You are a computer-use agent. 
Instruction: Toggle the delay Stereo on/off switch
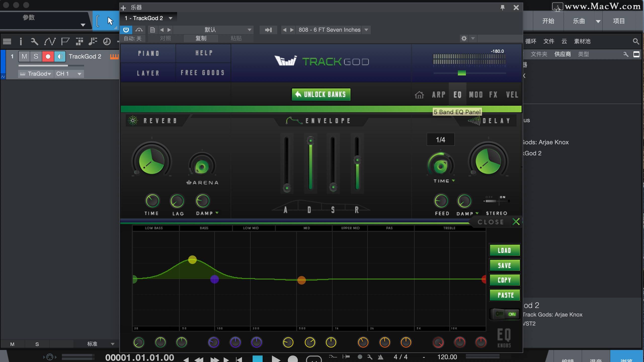[x=496, y=201]
